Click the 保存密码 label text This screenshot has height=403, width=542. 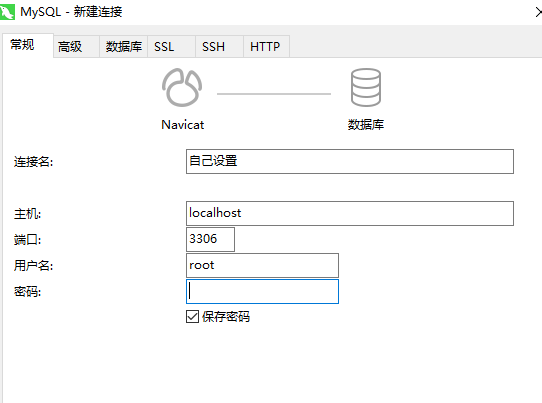click(x=226, y=317)
